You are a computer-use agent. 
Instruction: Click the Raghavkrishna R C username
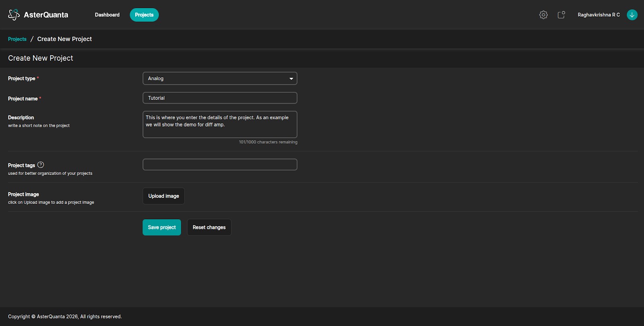tap(599, 15)
